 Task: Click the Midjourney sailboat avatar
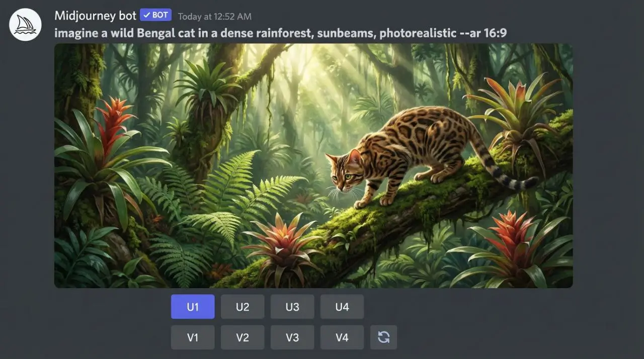coord(25,25)
